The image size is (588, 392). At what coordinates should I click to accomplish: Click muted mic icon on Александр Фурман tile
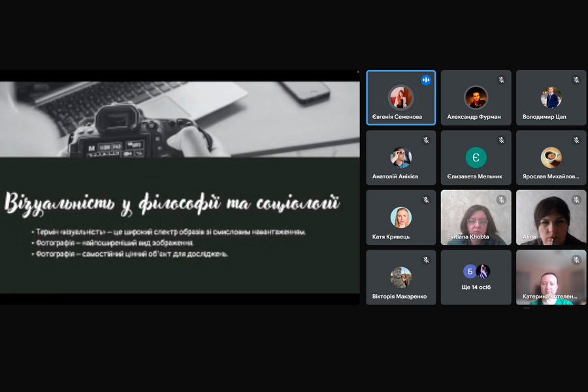click(501, 80)
